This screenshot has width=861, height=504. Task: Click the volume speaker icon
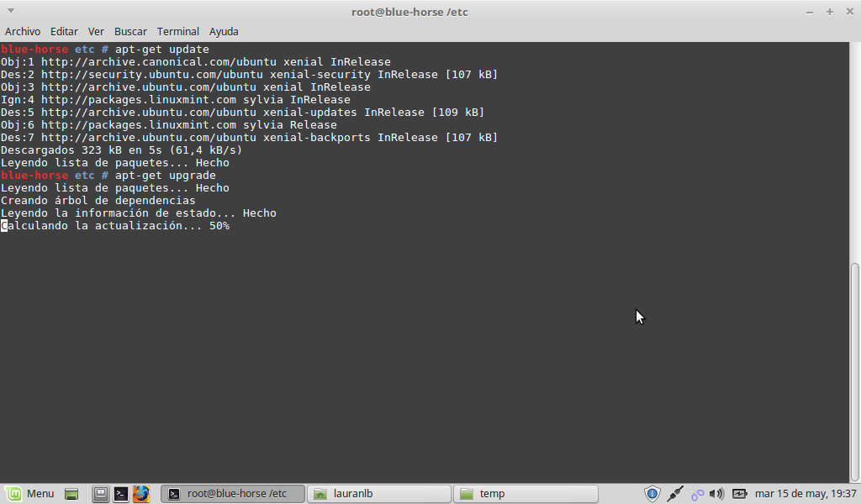point(716,494)
